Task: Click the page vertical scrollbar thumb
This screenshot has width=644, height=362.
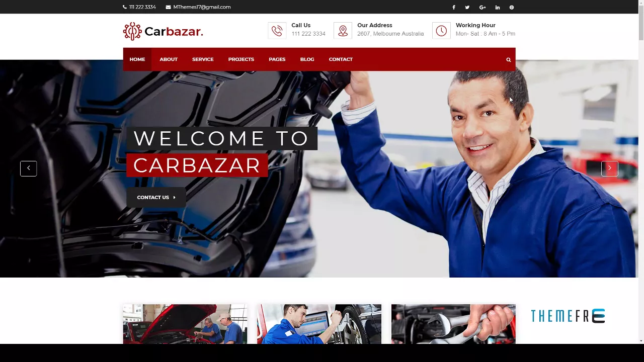Action: [641, 23]
